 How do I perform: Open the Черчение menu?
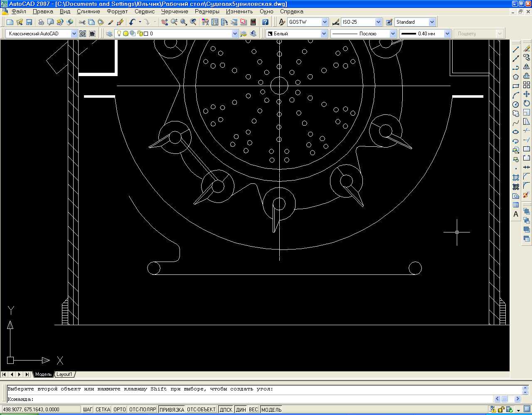[175, 12]
